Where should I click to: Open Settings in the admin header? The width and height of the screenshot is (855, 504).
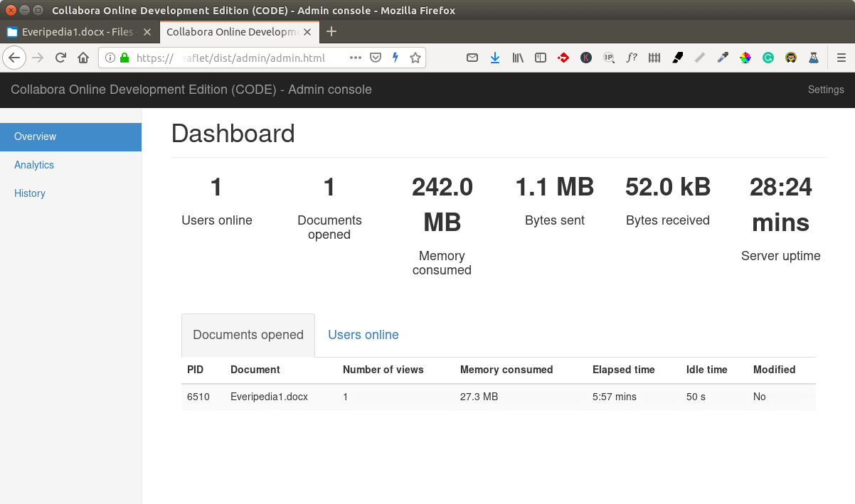825,90
